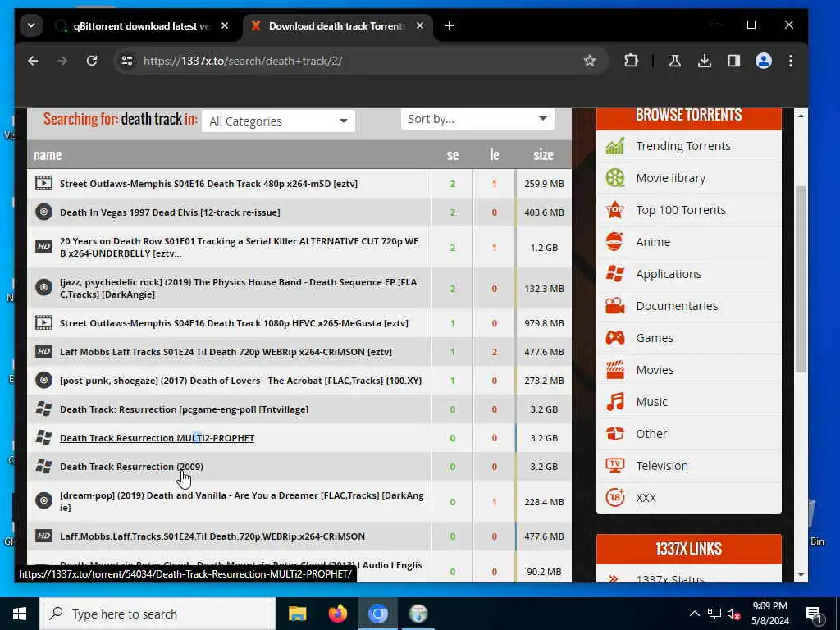
Task: Open Death of Lovers The Acrobat torrent
Action: 241,381
